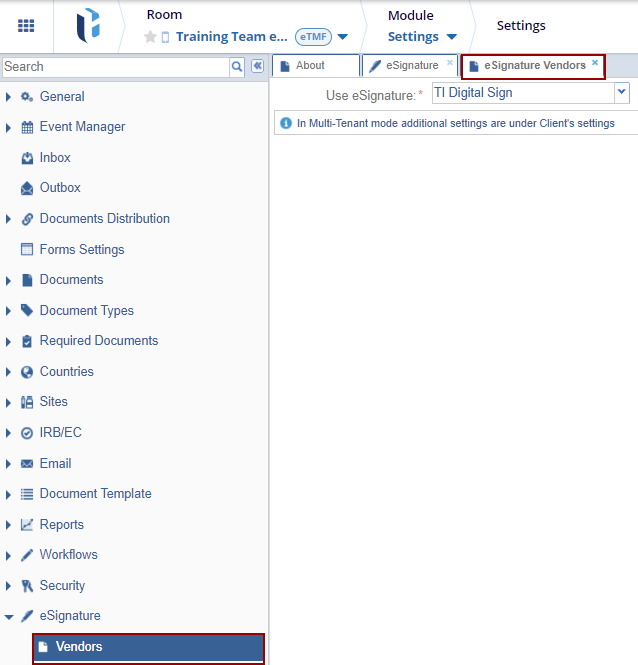Click the company logo icon

87,27
